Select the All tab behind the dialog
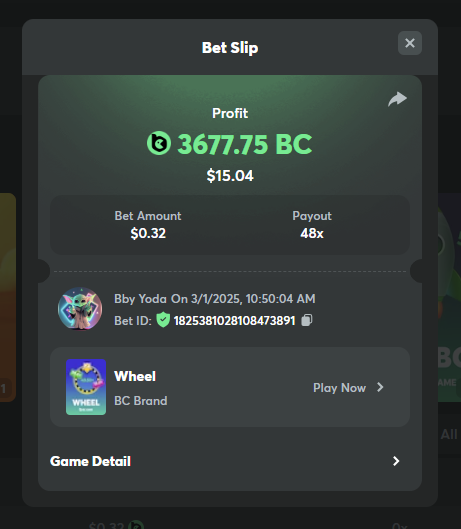Image resolution: width=461 pixels, height=529 pixels. 449,434
